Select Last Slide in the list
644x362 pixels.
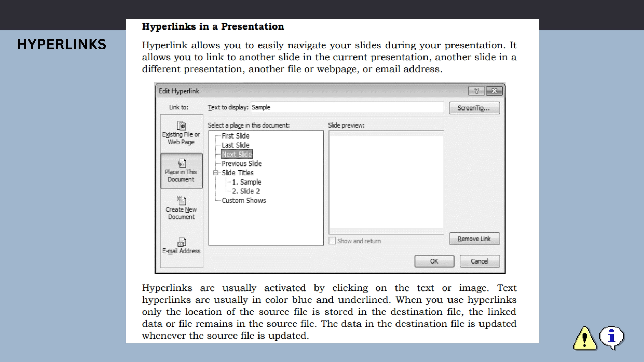235,145
